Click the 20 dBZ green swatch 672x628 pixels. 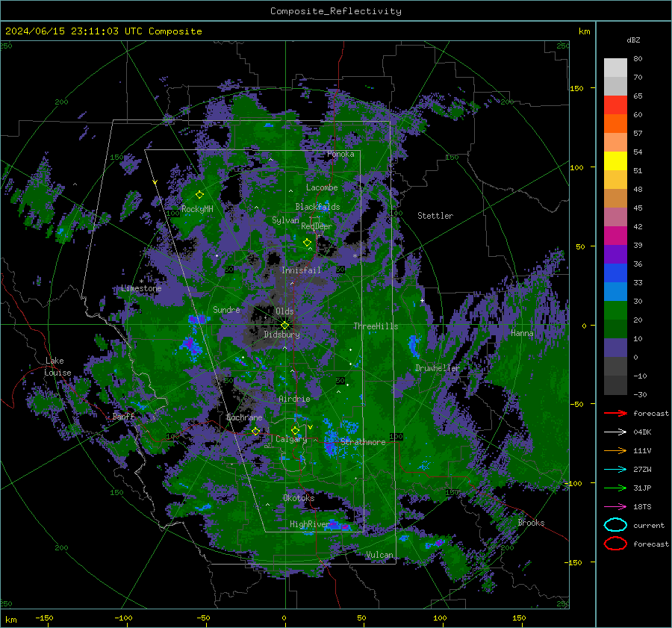(x=615, y=310)
